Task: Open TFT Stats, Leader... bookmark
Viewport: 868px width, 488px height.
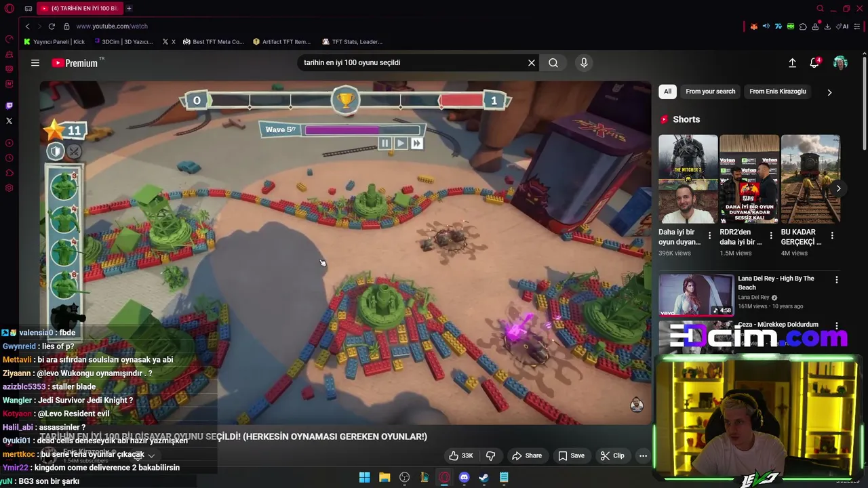Action: pos(352,41)
